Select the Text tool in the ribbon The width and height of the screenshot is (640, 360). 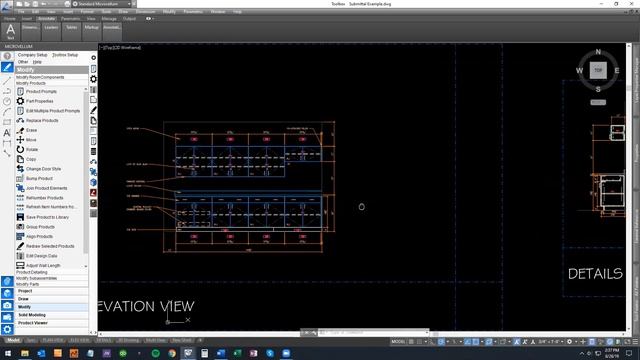tap(10, 31)
